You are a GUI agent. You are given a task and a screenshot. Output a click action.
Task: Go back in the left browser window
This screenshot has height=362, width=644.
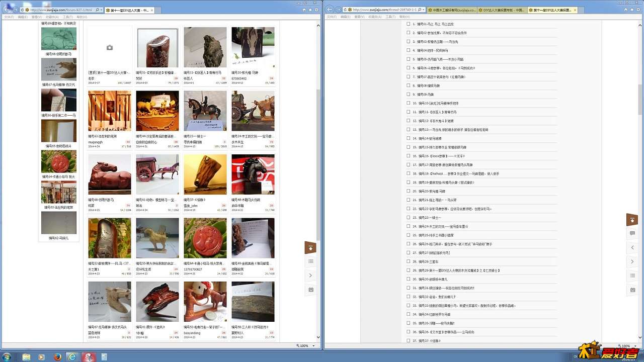pos(7,9)
